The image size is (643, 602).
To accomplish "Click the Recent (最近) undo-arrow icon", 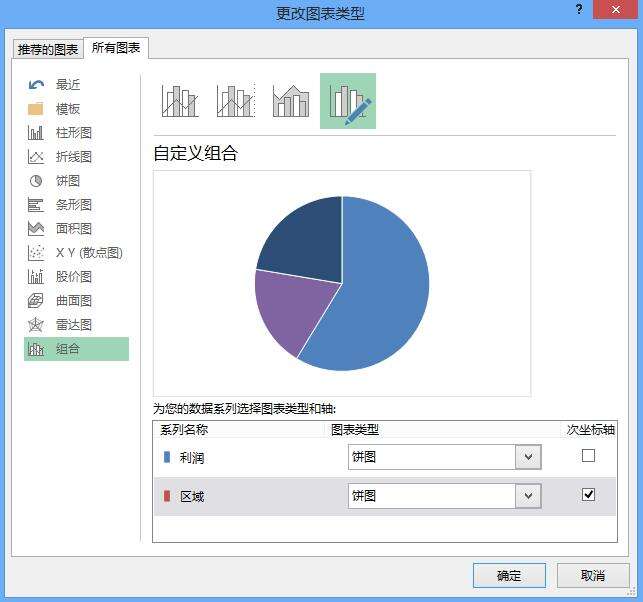I will pos(36,85).
